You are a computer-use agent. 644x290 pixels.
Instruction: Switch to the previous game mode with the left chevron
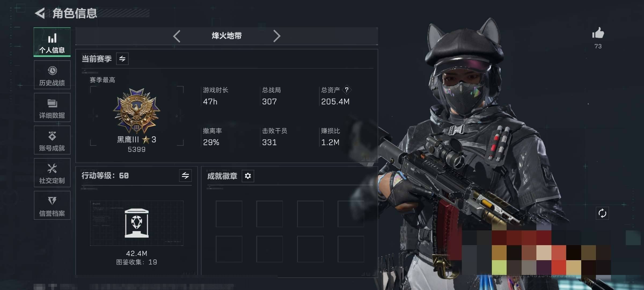[177, 36]
